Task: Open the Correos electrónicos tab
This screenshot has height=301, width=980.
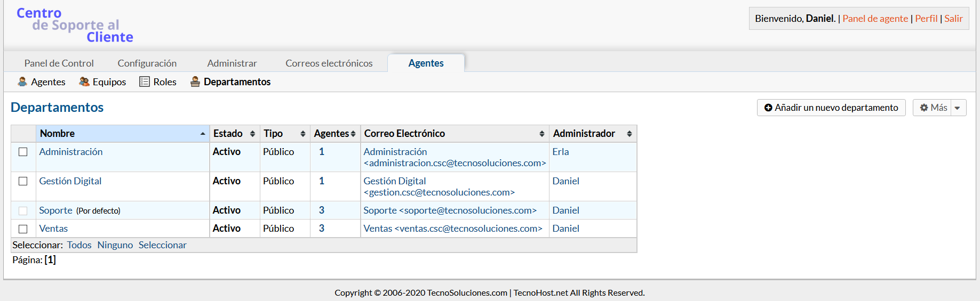Action: (329, 63)
